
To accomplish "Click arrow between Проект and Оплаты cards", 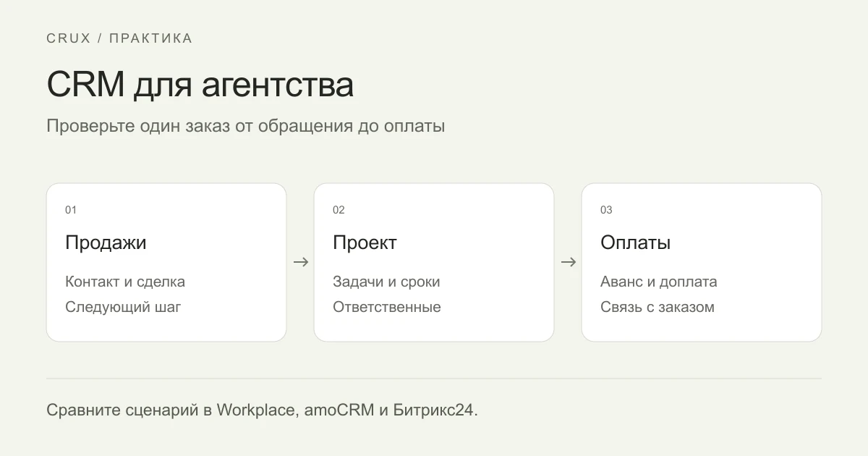I will [569, 262].
